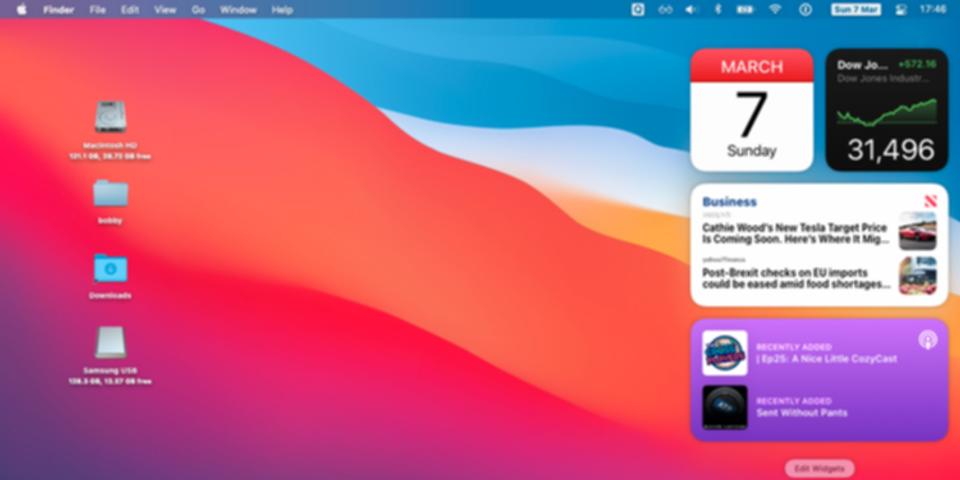
Task: Open the View menu
Action: tap(165, 10)
